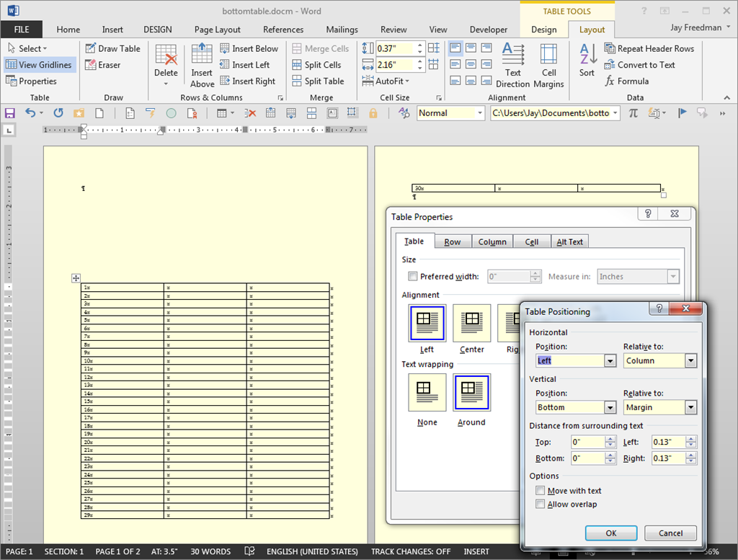Select the Eraser tool

(103, 65)
